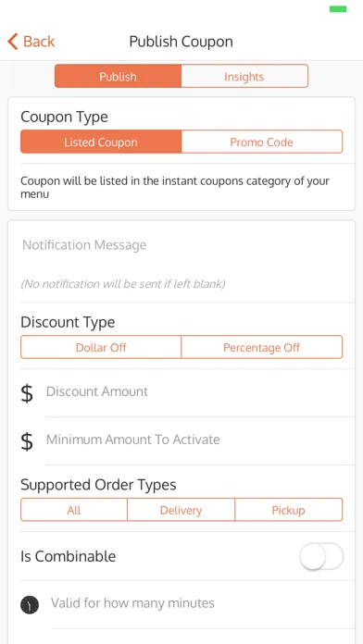This screenshot has width=363, height=644.
Task: Toggle the Is Combinable switch
Action: [321, 556]
